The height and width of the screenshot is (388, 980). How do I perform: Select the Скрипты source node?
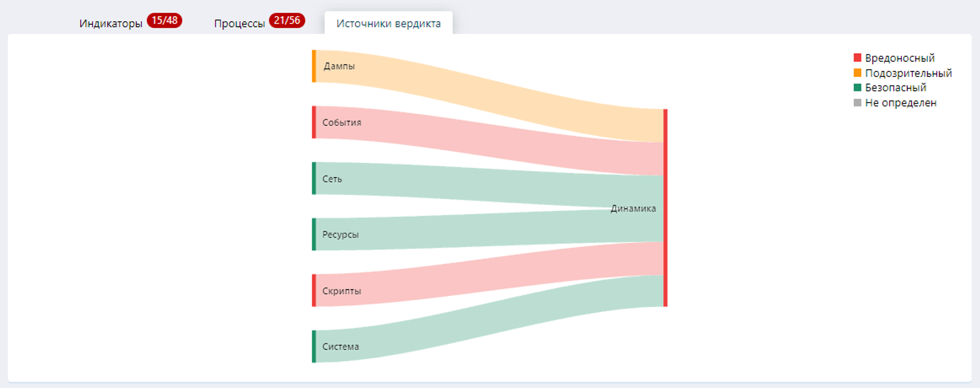click(x=314, y=291)
